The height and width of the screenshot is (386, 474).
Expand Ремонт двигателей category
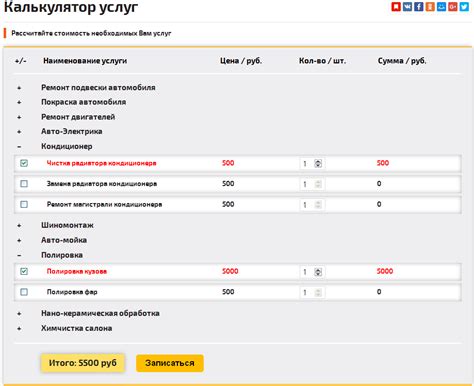pos(19,117)
